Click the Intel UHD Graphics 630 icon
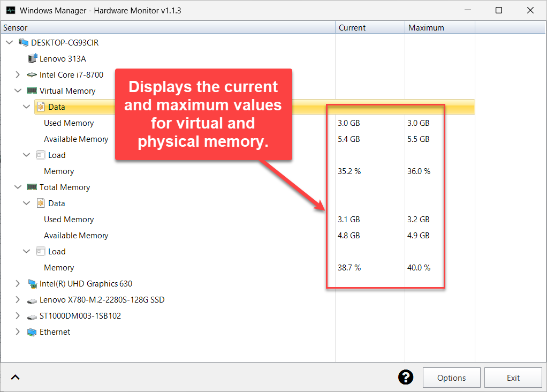The height and width of the screenshot is (392, 547). point(32,284)
